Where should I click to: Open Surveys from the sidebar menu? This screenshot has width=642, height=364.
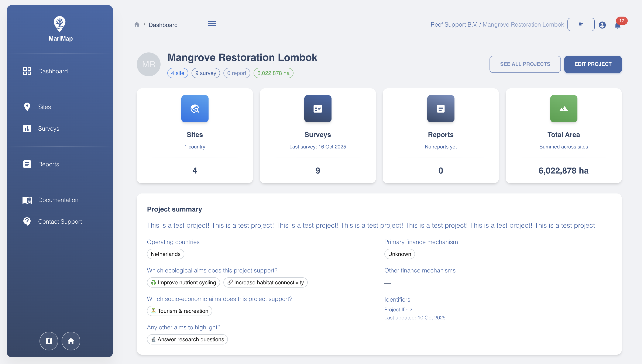point(48,128)
